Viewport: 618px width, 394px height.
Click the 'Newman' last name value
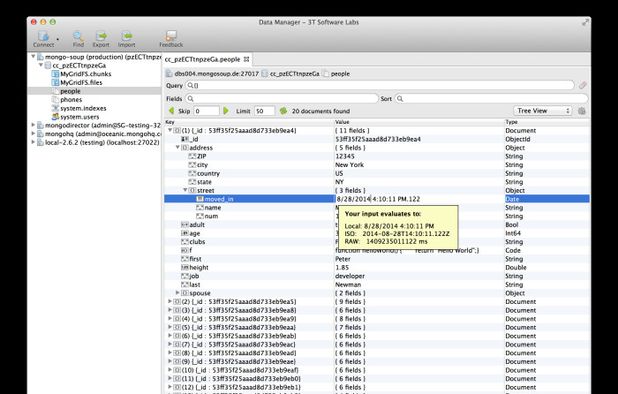(x=348, y=284)
